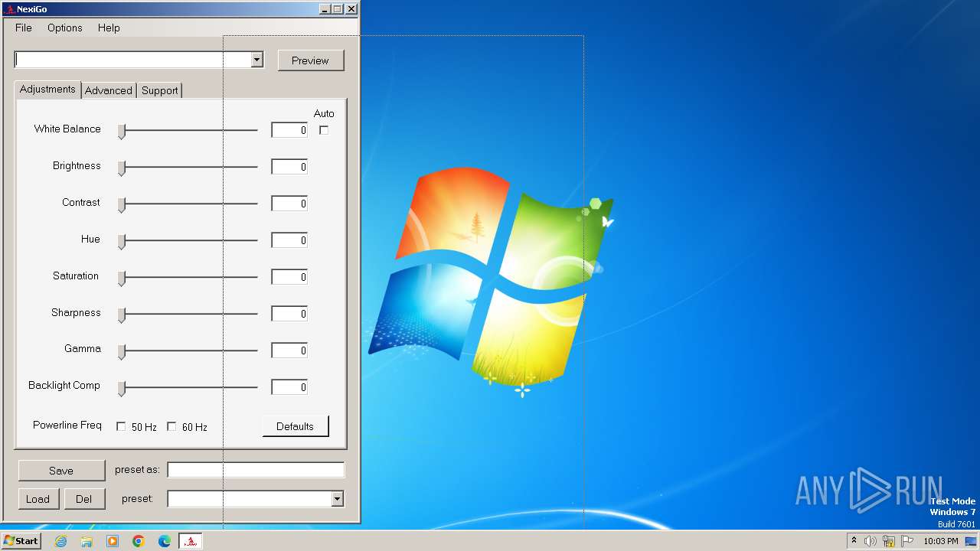Focus the Saturation value field
The width and height of the screenshot is (980, 551).
289,277
